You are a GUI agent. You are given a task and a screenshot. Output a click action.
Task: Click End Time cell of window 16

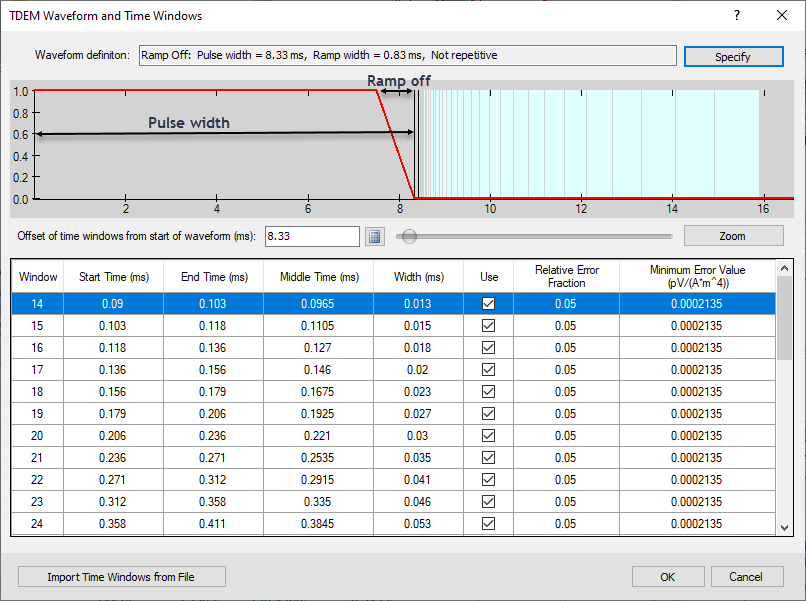point(214,348)
